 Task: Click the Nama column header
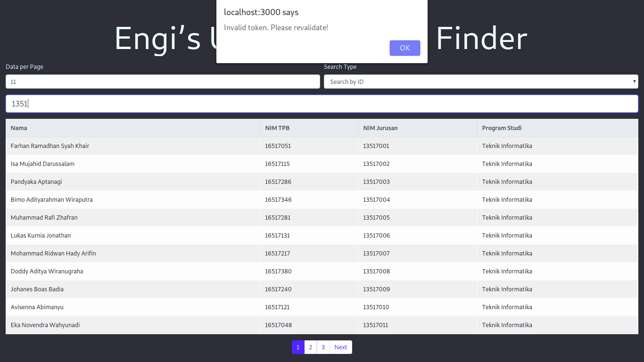coord(19,128)
